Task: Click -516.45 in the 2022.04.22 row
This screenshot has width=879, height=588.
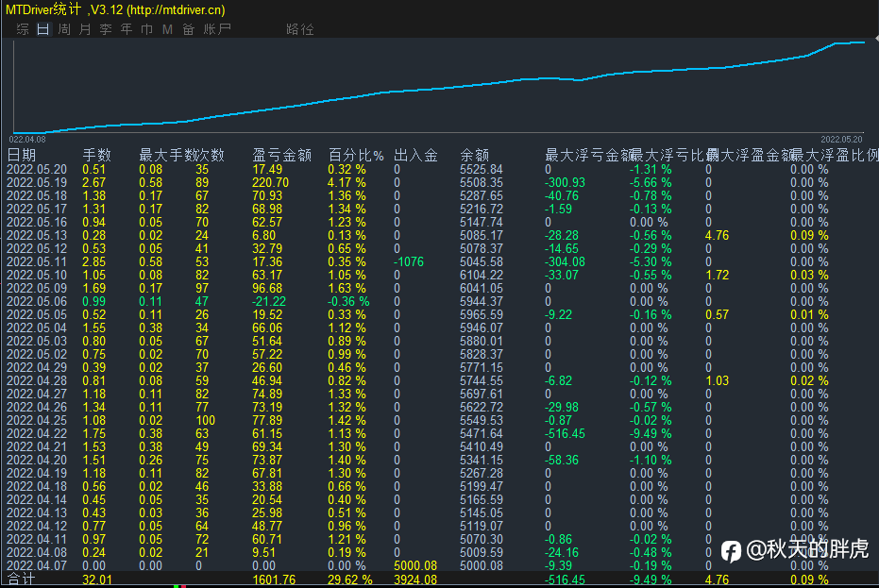Action: coord(565,434)
